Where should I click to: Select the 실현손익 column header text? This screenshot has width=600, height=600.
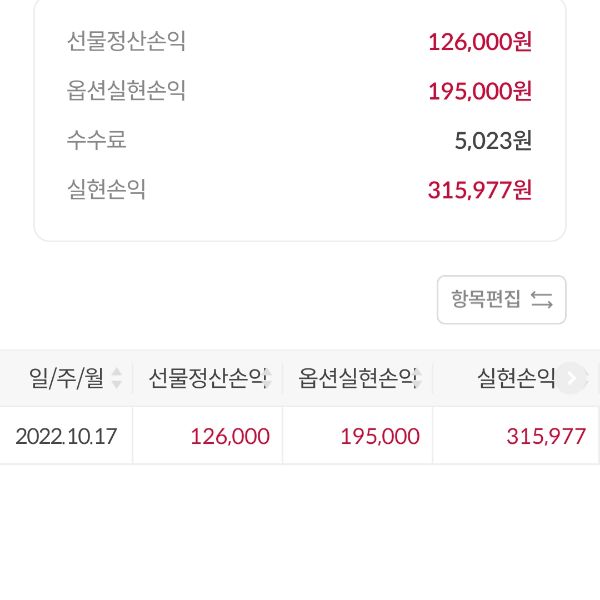click(515, 378)
